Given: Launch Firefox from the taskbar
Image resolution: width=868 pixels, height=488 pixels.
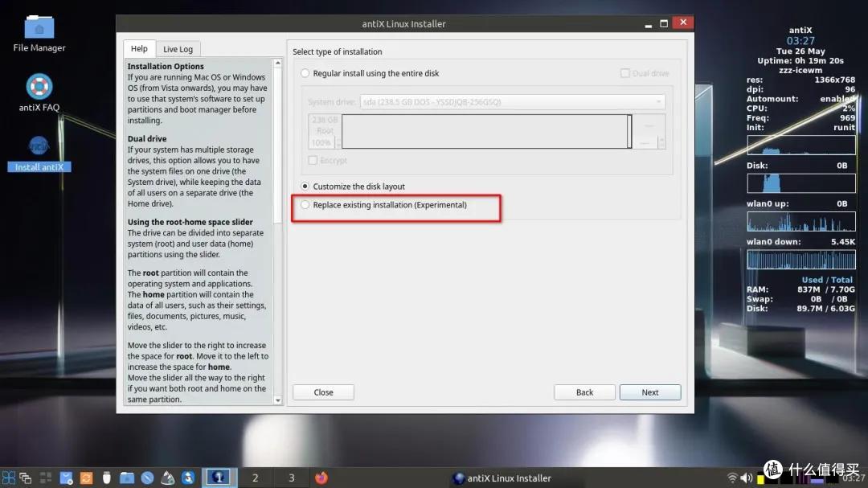Looking at the screenshot, I should [x=321, y=478].
